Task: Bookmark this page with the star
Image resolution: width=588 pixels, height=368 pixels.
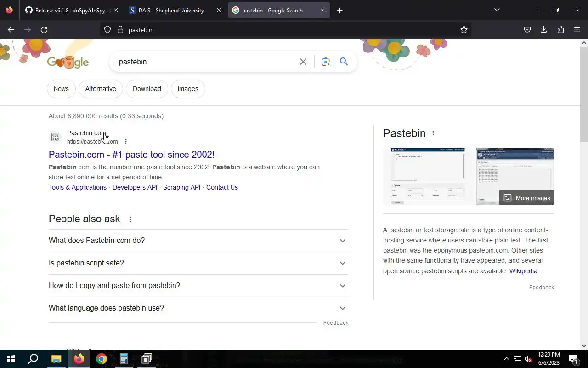Action: [464, 29]
